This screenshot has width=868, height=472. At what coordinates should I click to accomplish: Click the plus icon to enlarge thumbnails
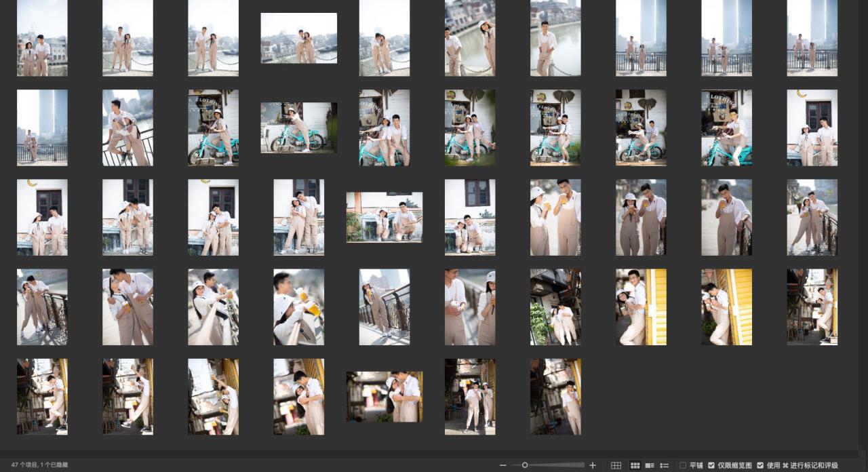593,465
